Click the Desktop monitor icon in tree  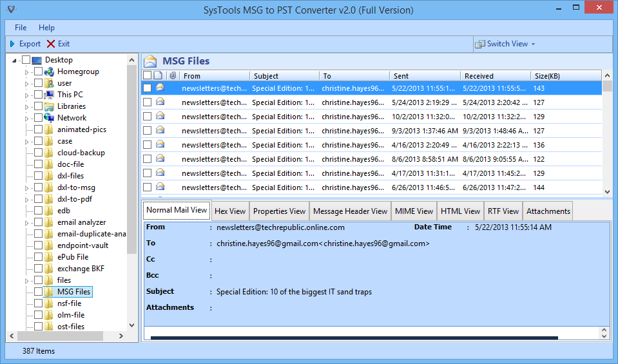37,61
